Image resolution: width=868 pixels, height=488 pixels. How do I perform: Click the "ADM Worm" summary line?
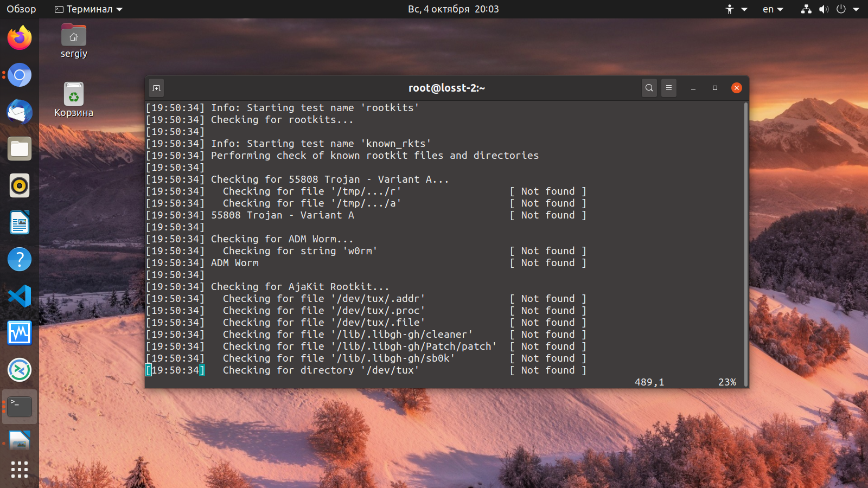click(366, 263)
